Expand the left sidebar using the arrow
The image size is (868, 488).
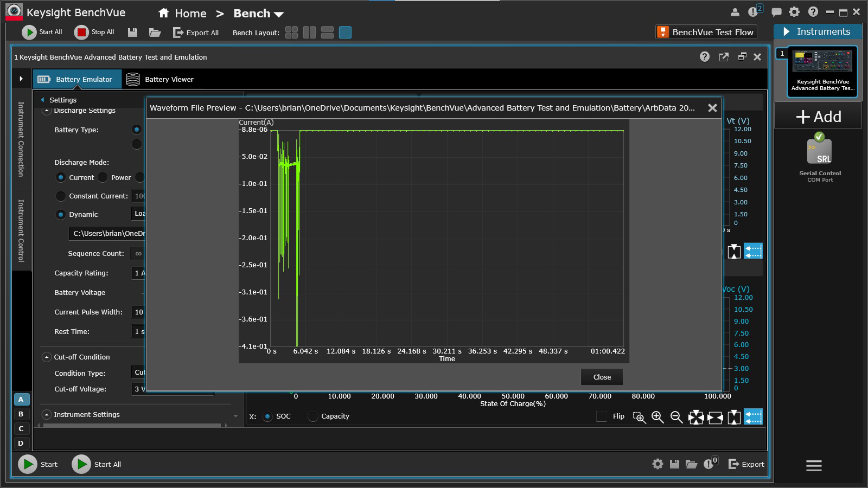pos(21,79)
